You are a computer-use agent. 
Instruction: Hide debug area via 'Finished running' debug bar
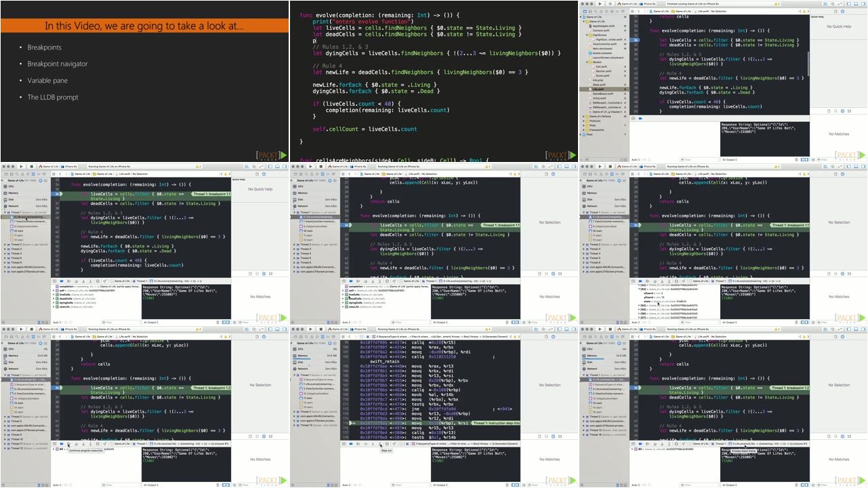click(x=633, y=118)
